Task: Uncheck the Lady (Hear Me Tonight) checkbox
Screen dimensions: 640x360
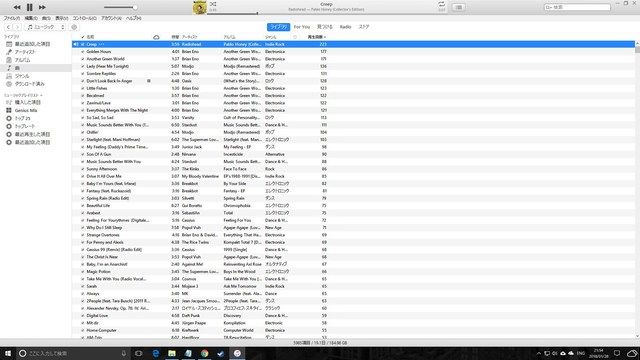Action: (82, 67)
